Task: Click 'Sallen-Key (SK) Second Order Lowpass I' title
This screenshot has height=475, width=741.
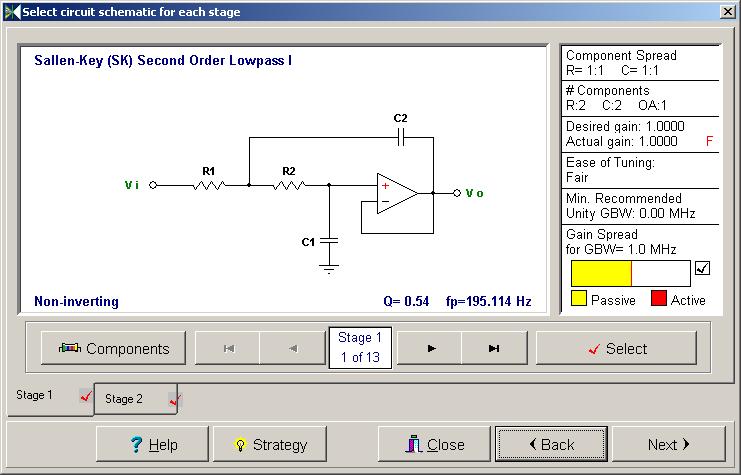Action: coord(163,60)
